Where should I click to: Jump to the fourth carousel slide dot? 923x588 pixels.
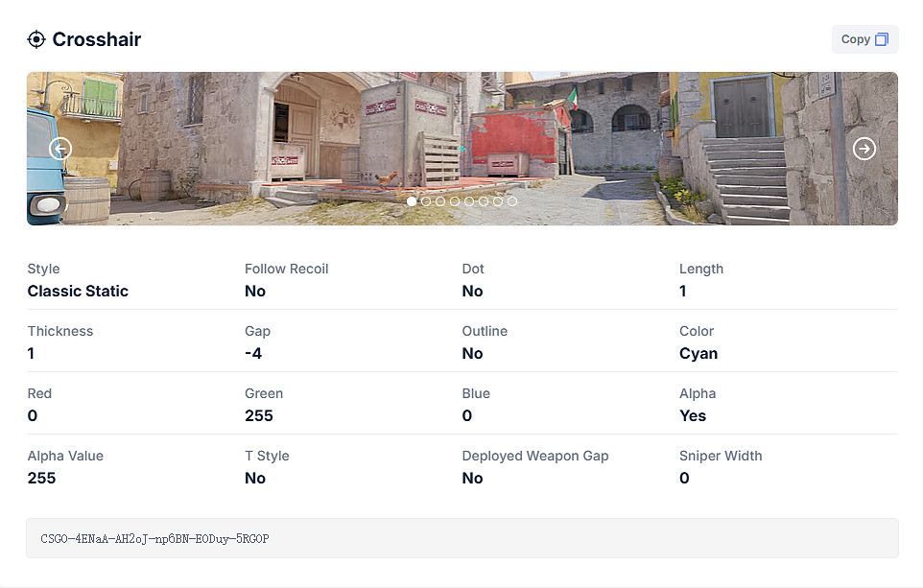[455, 201]
